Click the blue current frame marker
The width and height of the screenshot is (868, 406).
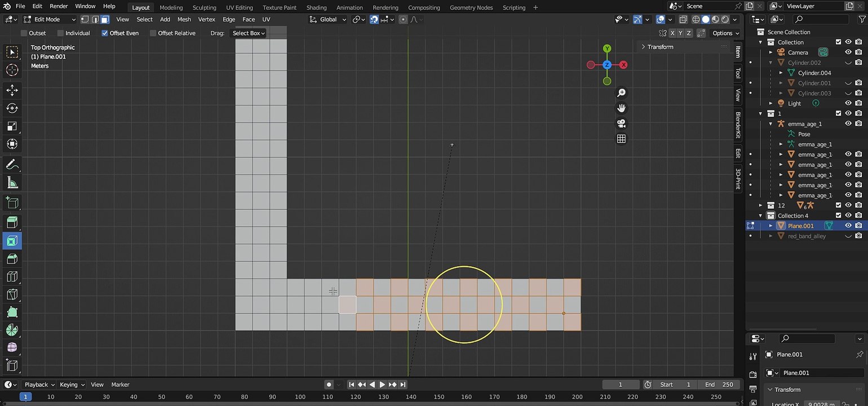(x=25, y=397)
